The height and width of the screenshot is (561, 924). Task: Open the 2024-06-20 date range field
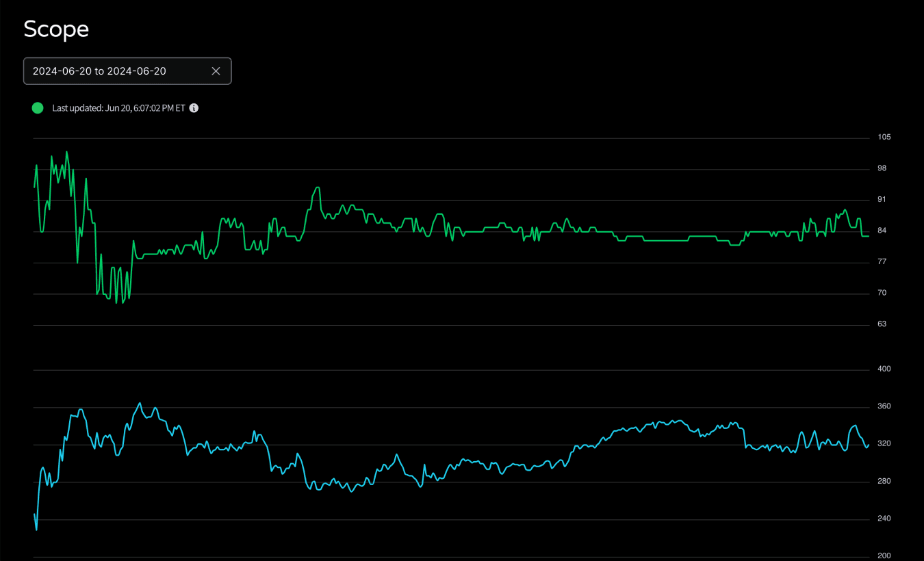[x=127, y=71]
